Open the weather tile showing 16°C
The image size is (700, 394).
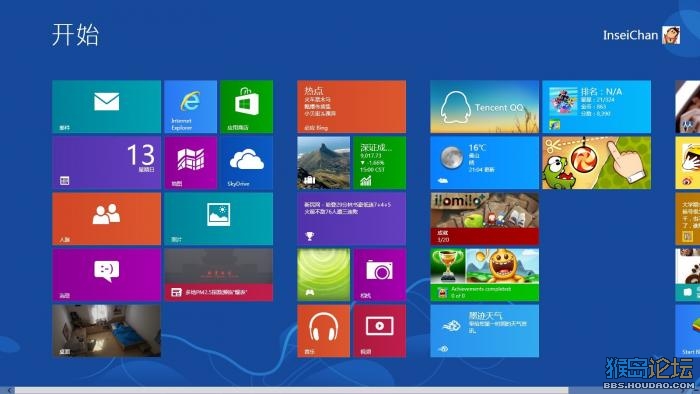tap(484, 163)
